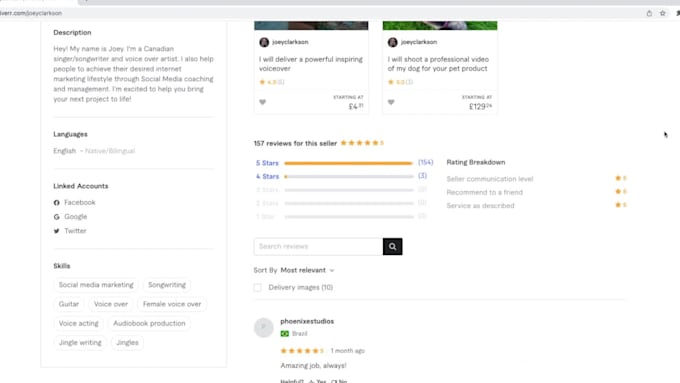Viewport: 680px width, 383px height.
Task: Click the 5 Stars orange progress bar
Action: pyautogui.click(x=349, y=164)
